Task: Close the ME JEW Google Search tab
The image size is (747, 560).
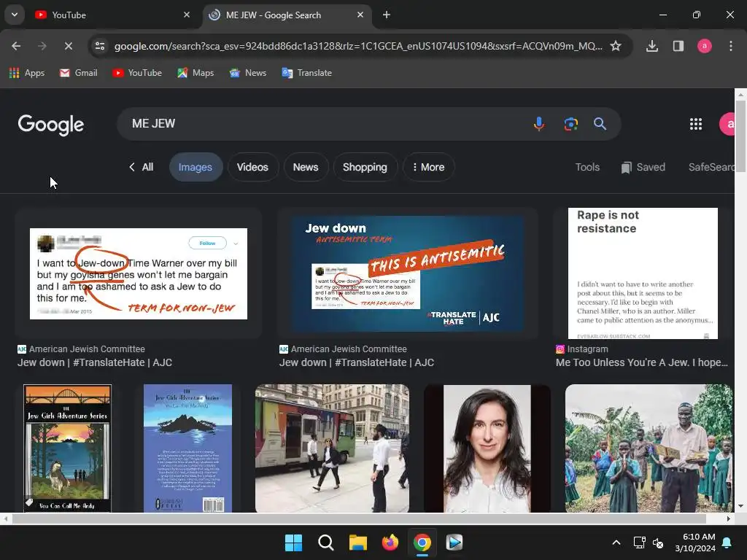Action: (x=360, y=15)
